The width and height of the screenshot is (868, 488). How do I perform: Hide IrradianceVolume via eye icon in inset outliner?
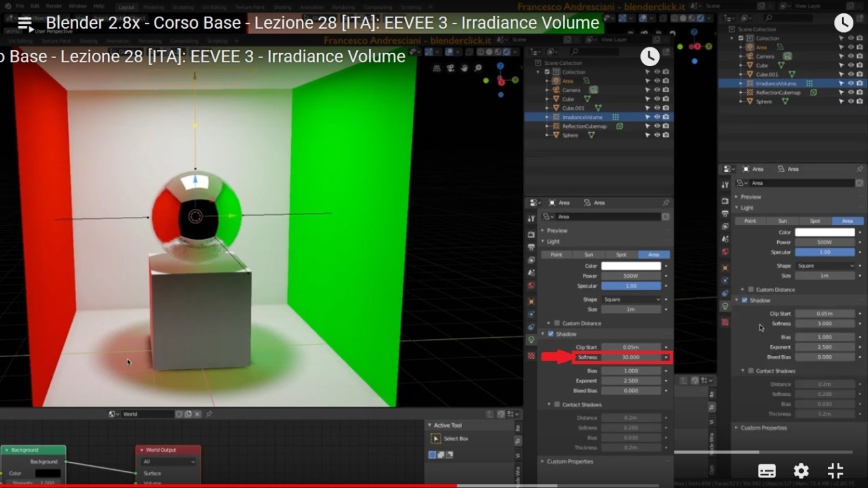(657, 117)
